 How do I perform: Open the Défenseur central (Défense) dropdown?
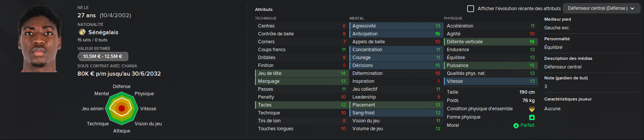pyautogui.click(x=601, y=8)
